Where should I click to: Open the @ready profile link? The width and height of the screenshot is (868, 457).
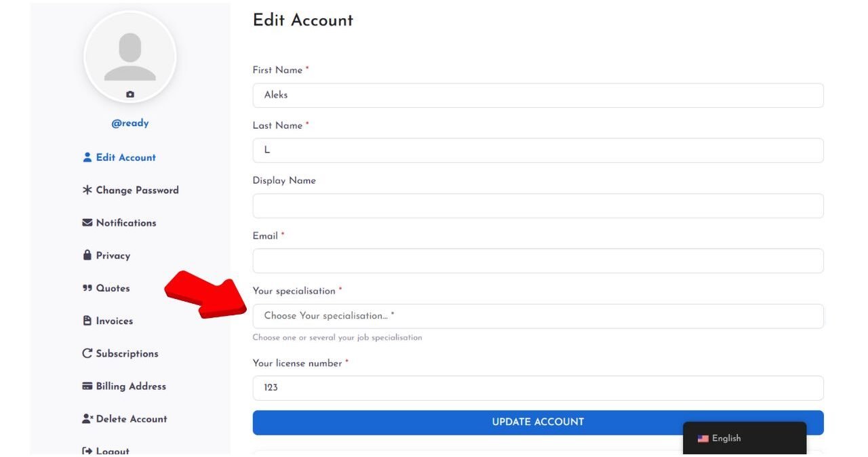click(130, 123)
